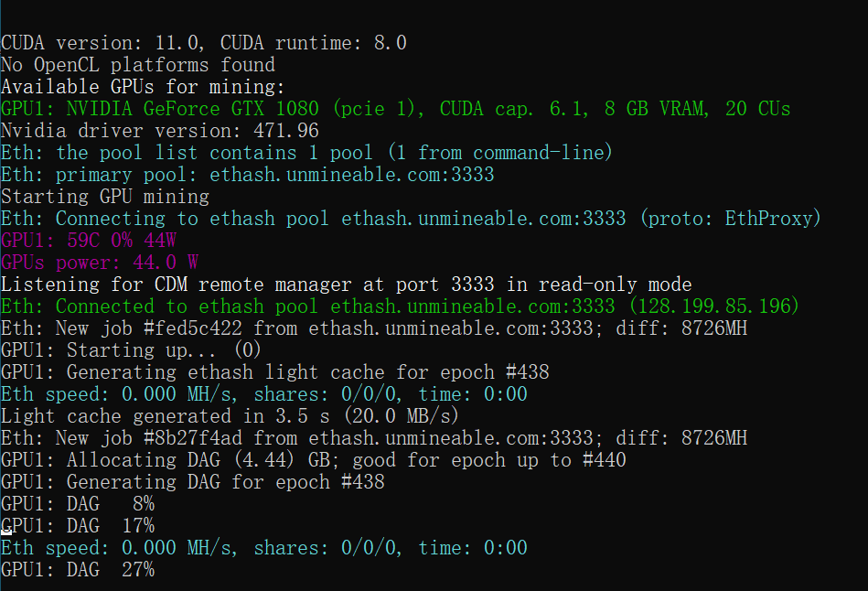
Task: Click the 'Allocating DAG (4.44) GB' line
Action: (313, 460)
